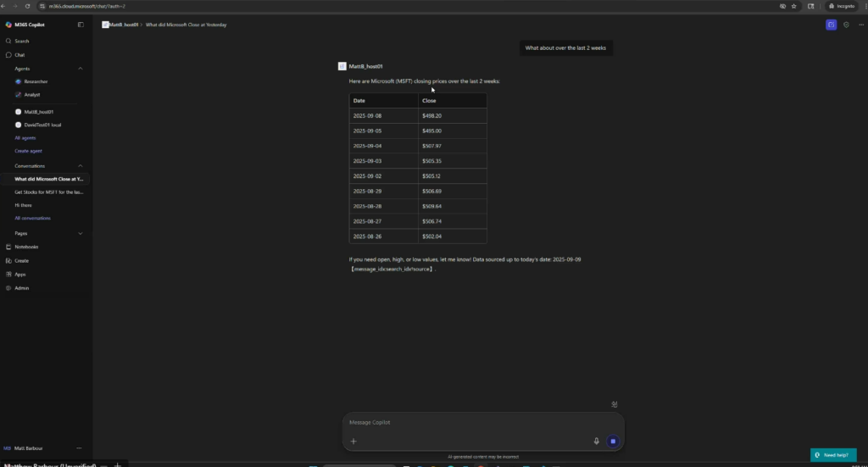Click the $498.20 close value

[x=431, y=116]
